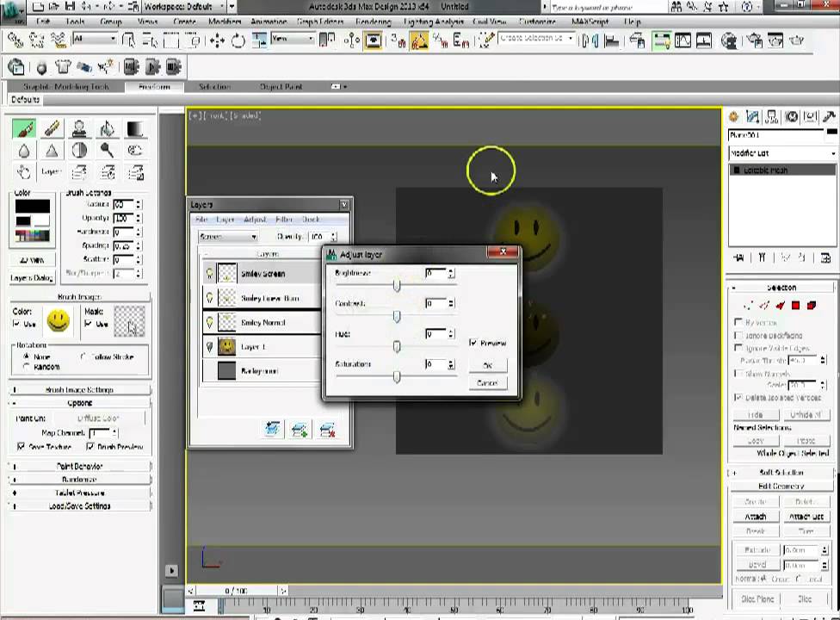This screenshot has height=620, width=840.
Task: Click the Brightness slider handle
Action: point(397,286)
